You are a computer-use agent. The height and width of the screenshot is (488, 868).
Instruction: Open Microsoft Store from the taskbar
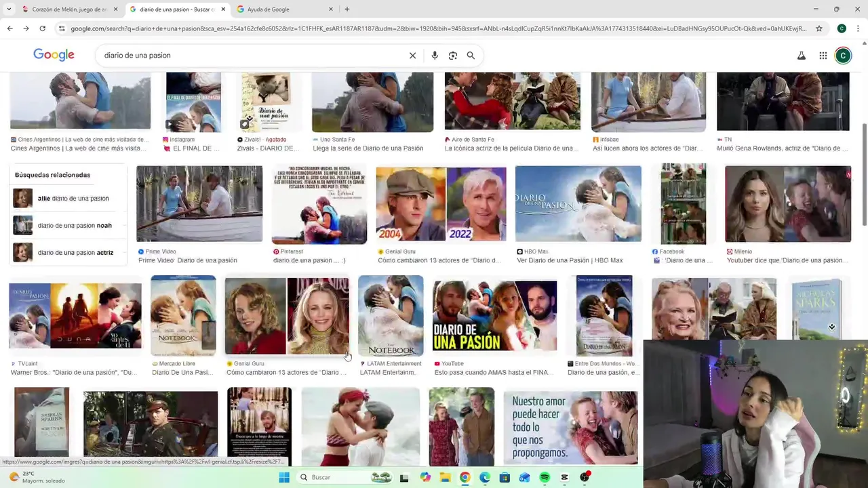pyautogui.click(x=505, y=477)
